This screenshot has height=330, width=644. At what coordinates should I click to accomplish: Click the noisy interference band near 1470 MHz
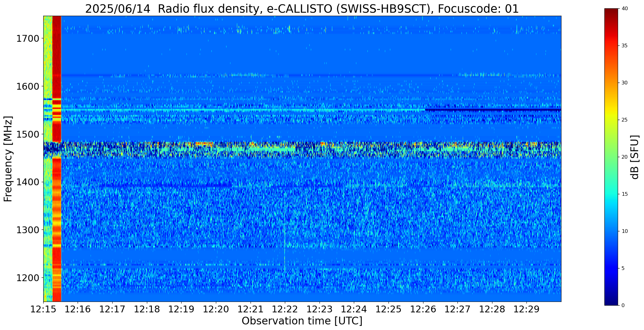coord(302,150)
